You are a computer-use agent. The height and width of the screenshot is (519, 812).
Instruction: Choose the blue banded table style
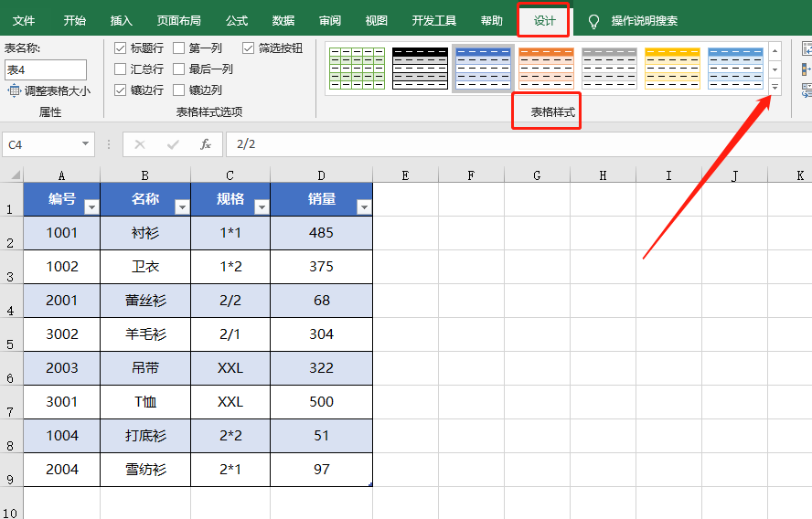[x=483, y=69]
